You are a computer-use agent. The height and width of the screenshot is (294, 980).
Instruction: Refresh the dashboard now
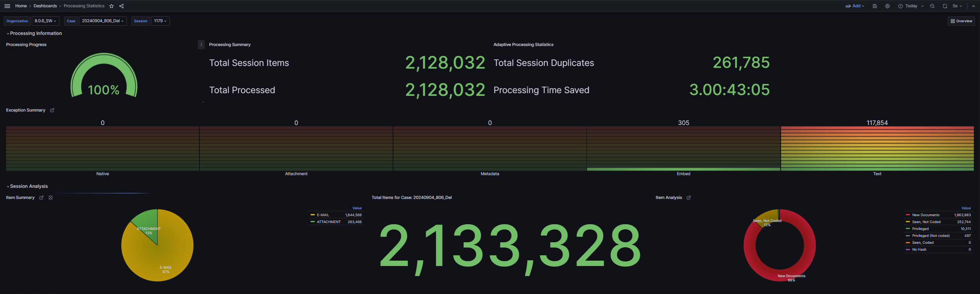pos(945,6)
